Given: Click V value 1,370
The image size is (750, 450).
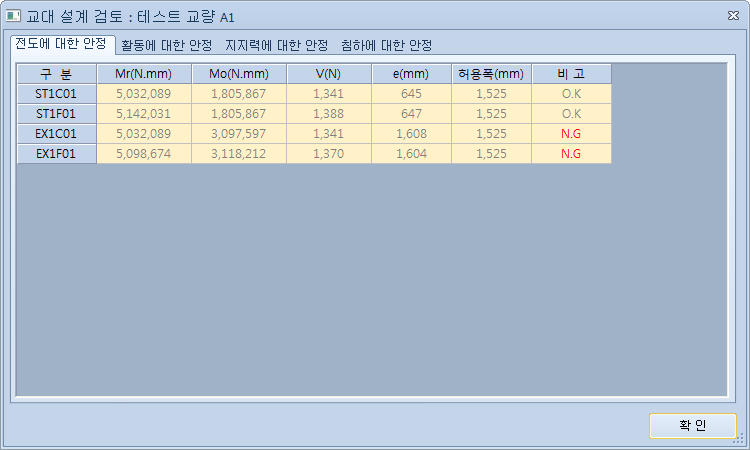Looking at the screenshot, I should click(329, 154).
